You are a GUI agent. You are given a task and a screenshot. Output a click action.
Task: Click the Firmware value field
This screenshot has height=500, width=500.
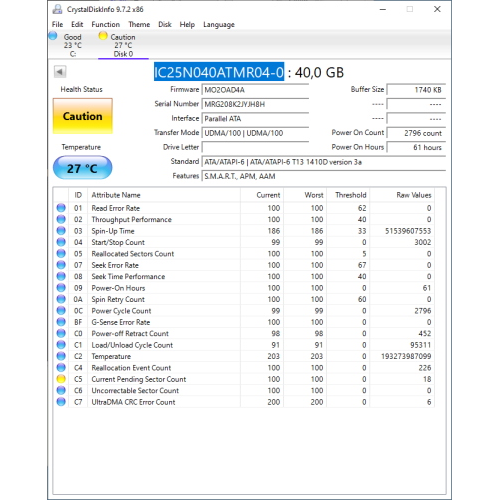[255, 90]
